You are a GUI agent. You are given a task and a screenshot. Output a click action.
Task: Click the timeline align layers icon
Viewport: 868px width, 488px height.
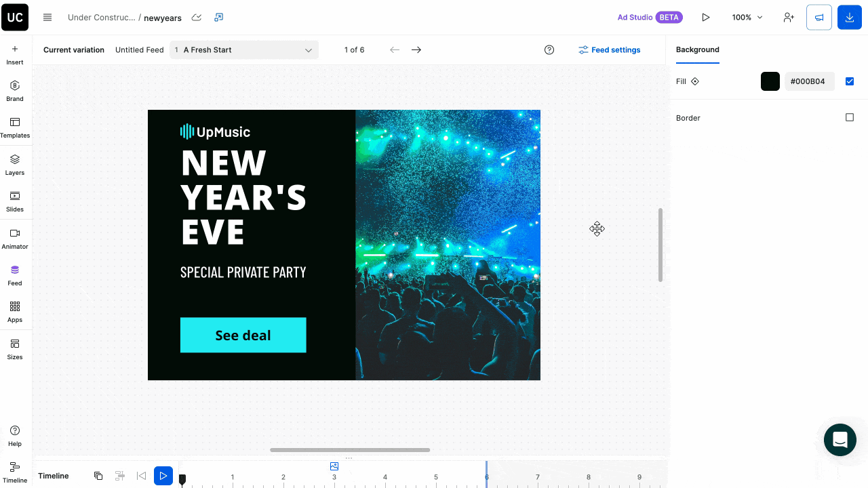tap(120, 476)
